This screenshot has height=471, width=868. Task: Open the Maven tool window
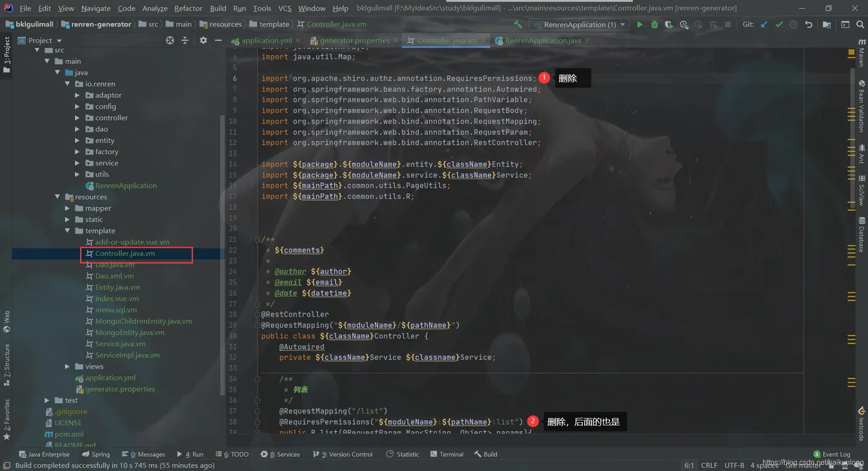pyautogui.click(x=861, y=53)
